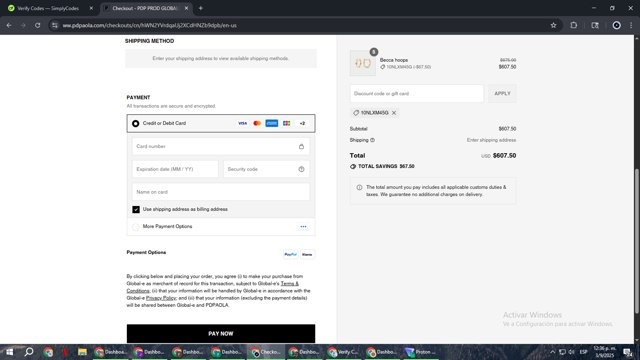Click the Becca hoops product name
Viewport: 640px width, 360px height.
tap(394, 60)
